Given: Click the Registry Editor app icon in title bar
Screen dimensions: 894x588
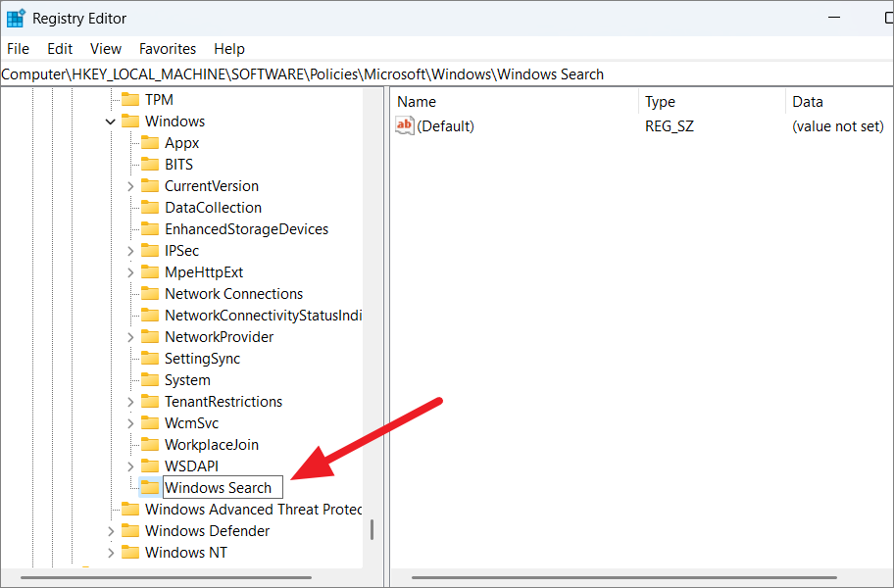Looking at the screenshot, I should 16,19.
